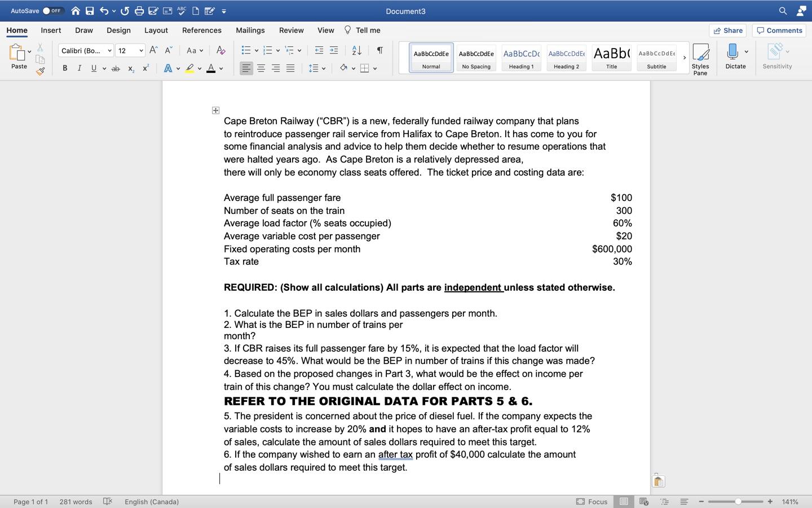
Task: Switch to the Insert ribbon tab
Action: coord(51,30)
